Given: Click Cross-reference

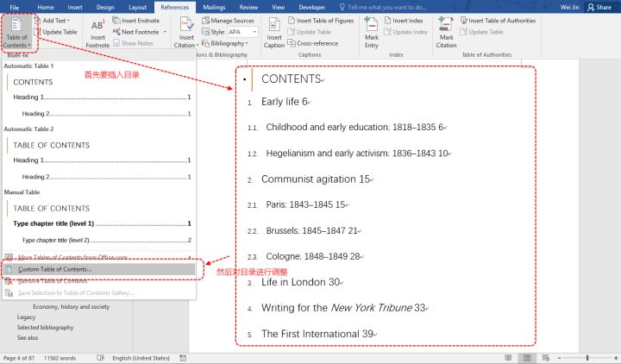Looking at the screenshot, I should click(313, 43).
